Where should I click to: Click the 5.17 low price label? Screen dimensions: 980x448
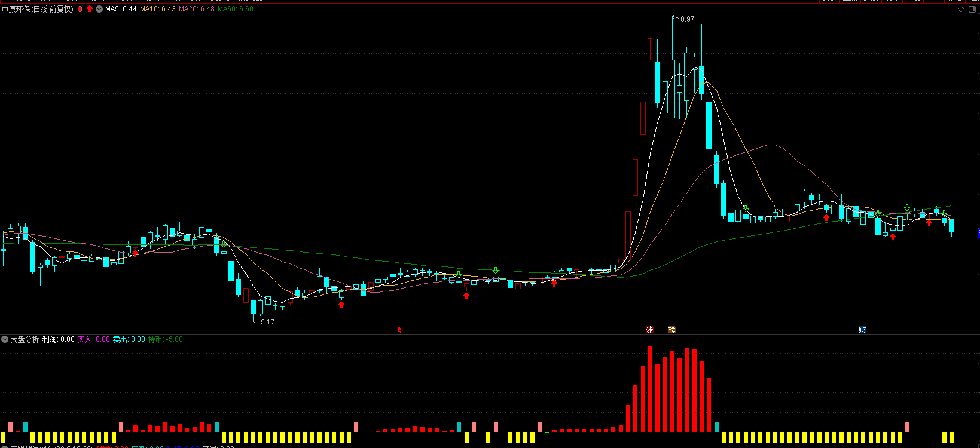tap(267, 321)
